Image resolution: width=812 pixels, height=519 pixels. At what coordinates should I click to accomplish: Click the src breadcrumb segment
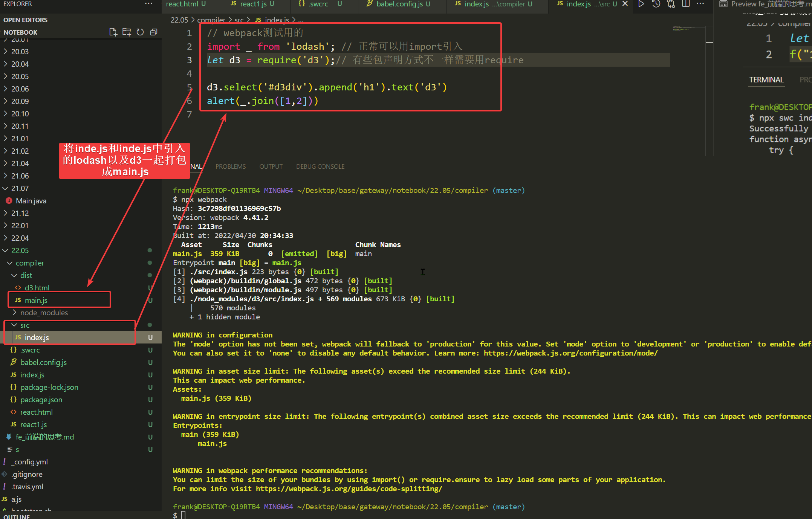[x=239, y=20]
